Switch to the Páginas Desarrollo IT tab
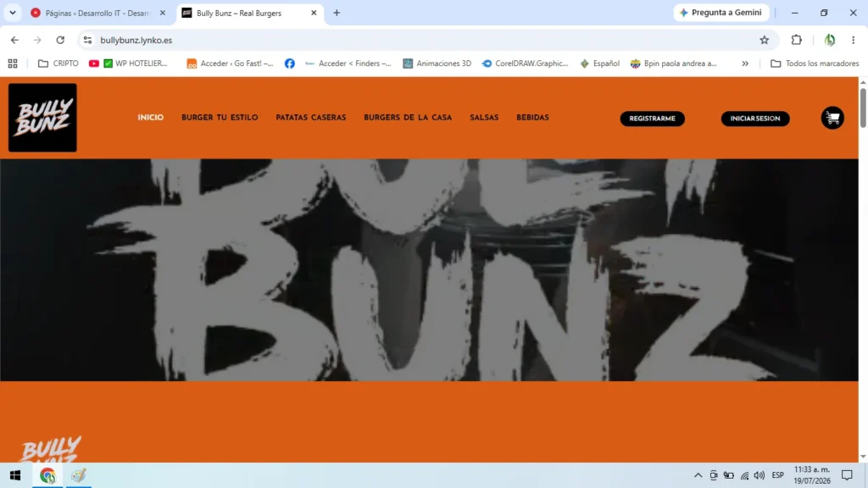This screenshot has height=488, width=868. pos(98,13)
